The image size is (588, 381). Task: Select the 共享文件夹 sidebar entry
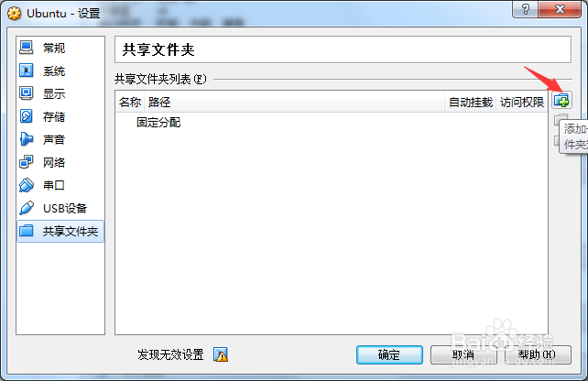(x=60, y=231)
